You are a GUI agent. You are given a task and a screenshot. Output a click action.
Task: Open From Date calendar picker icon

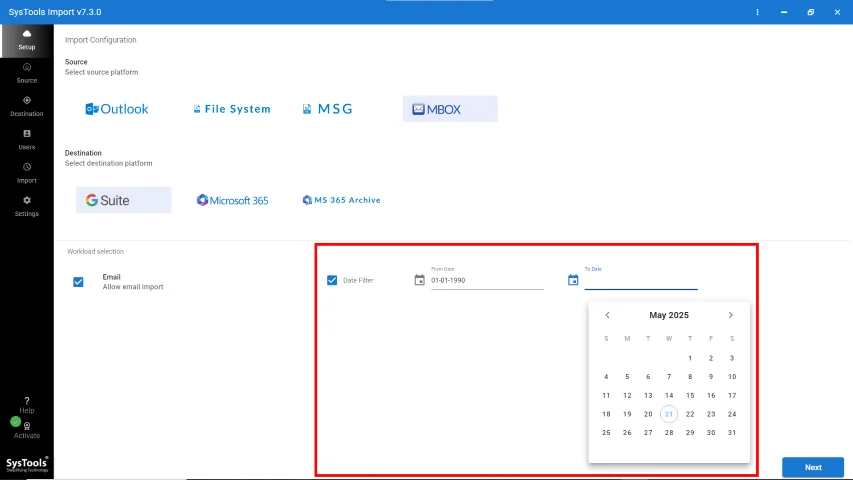(419, 280)
